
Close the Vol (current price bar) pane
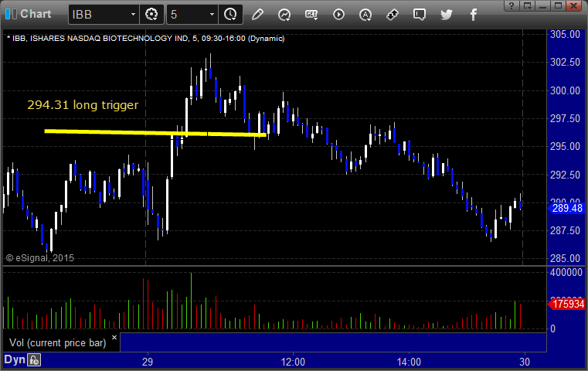coord(114,337)
